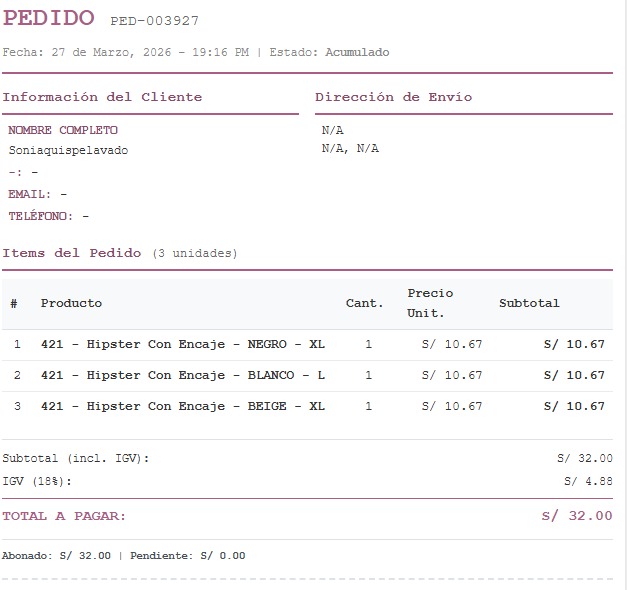Select the Información del Cliente section header
This screenshot has height=590, width=627.
coord(102,97)
